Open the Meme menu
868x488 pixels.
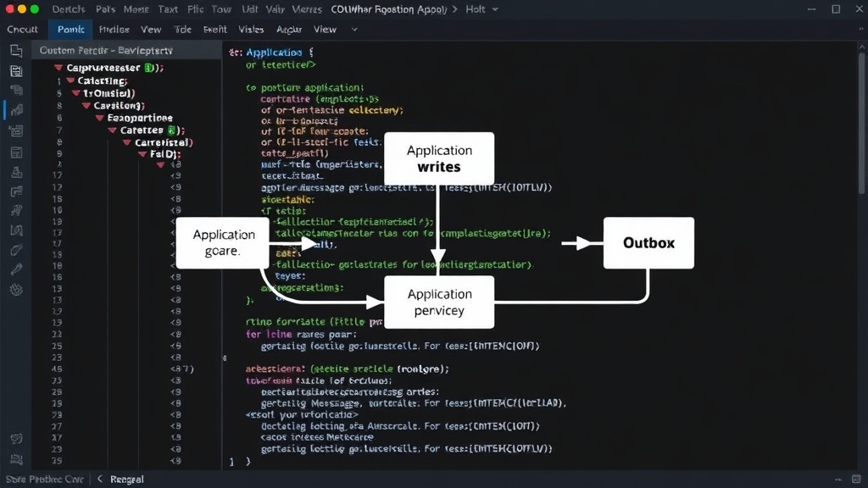pos(136,9)
